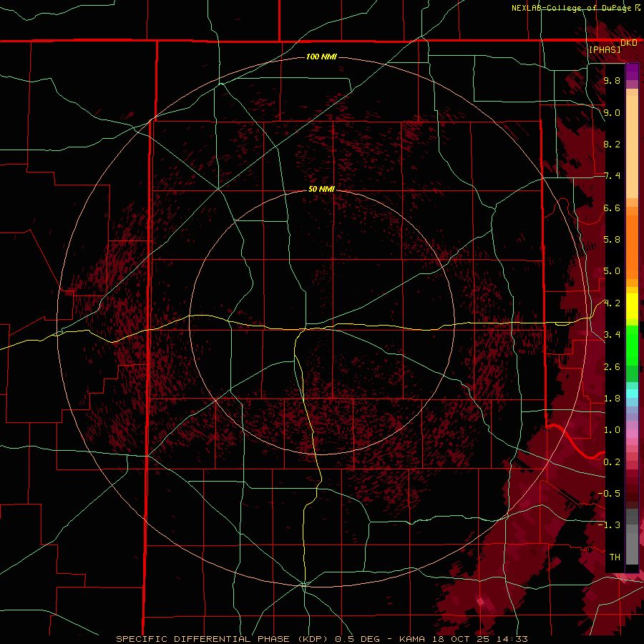
Task: Click the 1.8 legend value
Action: coord(612,399)
